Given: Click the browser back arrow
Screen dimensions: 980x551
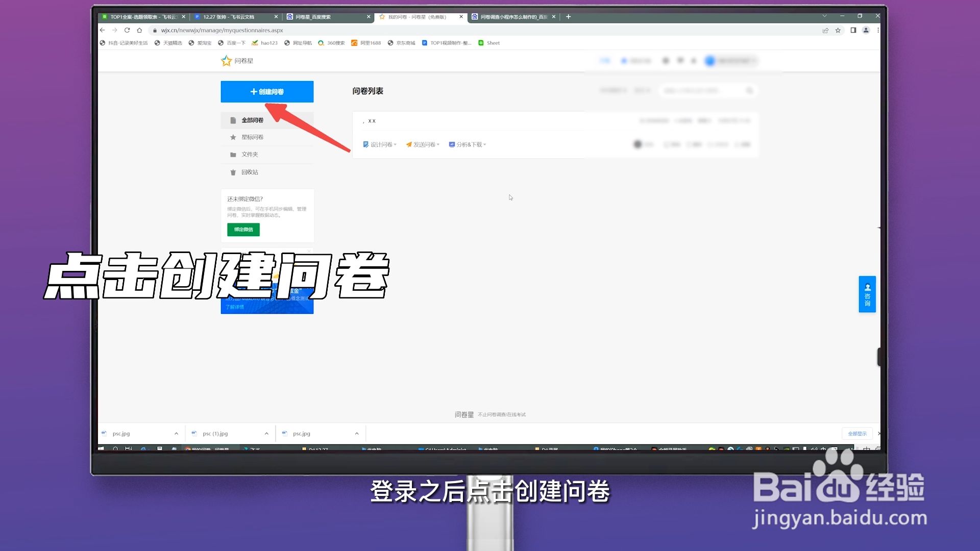Looking at the screenshot, I should [103, 30].
